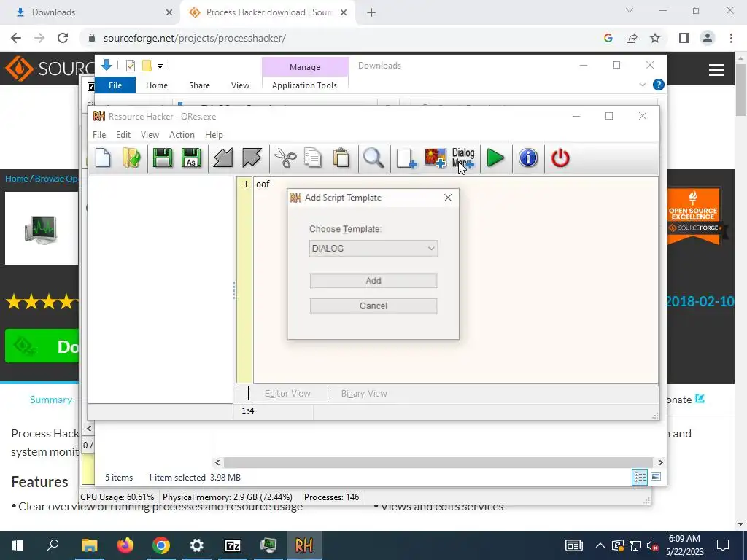747x560 pixels.
Task: Click Add new resource page icon
Action: click(x=406, y=158)
